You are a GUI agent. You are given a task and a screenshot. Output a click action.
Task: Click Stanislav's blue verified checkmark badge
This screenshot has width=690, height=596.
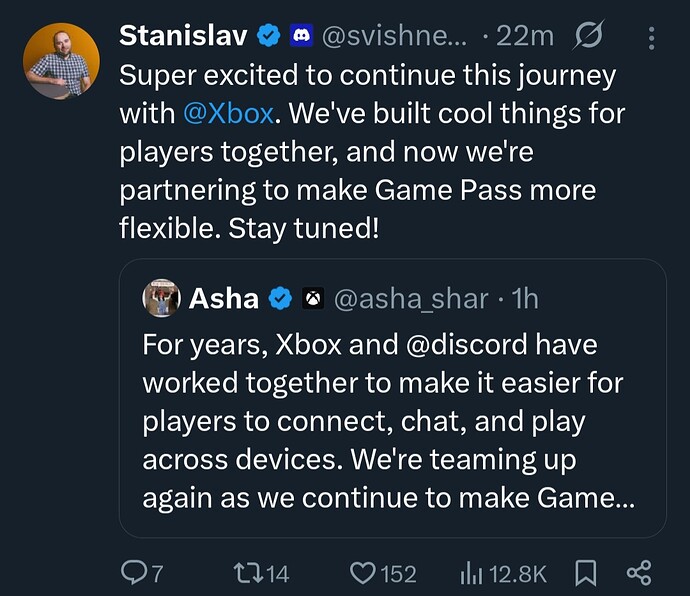coord(268,36)
